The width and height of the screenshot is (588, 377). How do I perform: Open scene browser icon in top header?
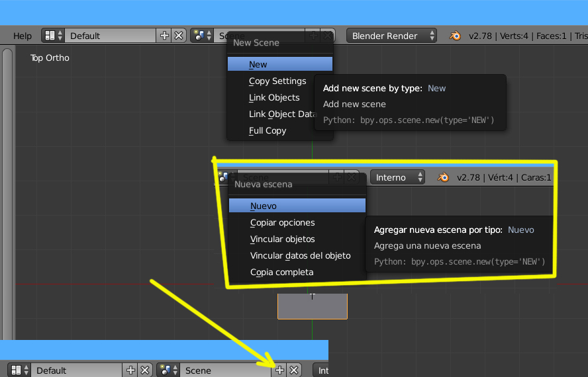point(203,36)
